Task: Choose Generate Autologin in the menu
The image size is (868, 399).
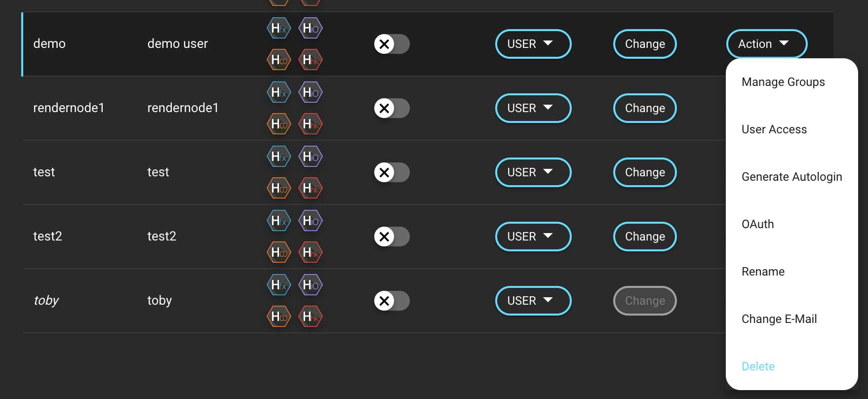Action: tap(791, 177)
